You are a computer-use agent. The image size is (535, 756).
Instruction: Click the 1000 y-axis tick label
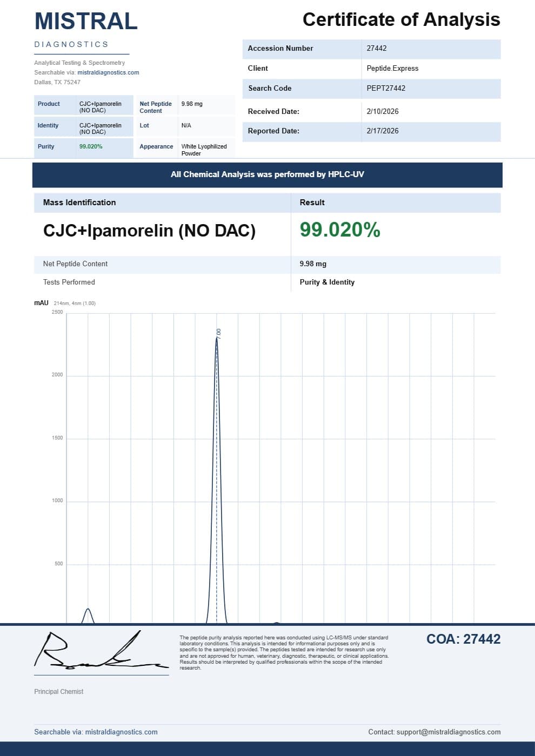click(57, 501)
